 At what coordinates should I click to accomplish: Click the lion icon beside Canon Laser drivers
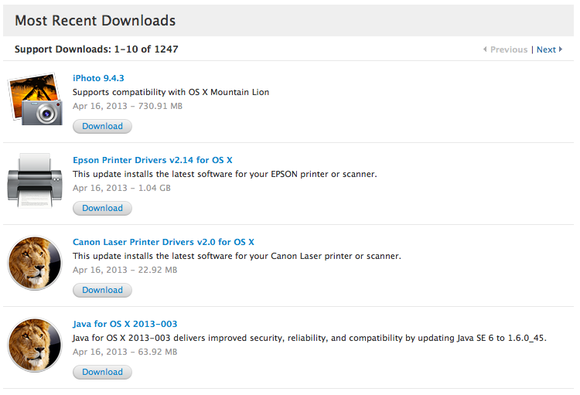(x=35, y=263)
